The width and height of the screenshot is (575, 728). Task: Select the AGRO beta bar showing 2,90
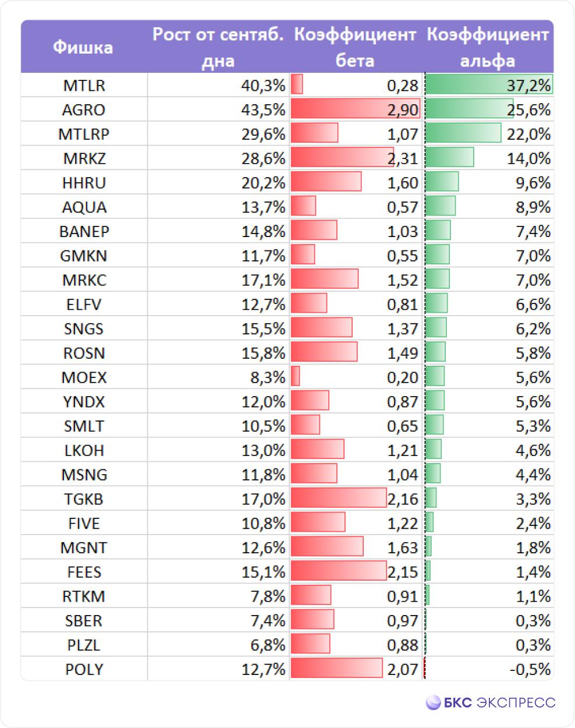pyautogui.click(x=355, y=109)
